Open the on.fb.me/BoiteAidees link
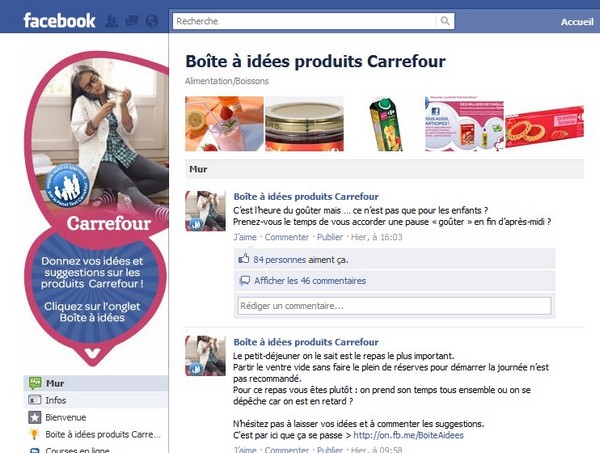The height and width of the screenshot is (453, 600). coord(408,435)
